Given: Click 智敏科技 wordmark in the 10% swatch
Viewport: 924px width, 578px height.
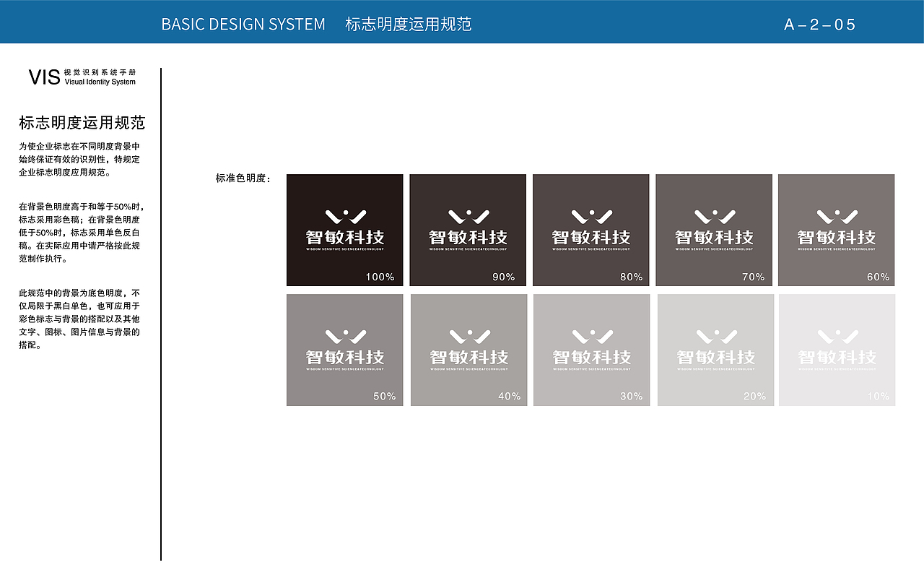Looking at the screenshot, I should pyautogui.click(x=837, y=357).
